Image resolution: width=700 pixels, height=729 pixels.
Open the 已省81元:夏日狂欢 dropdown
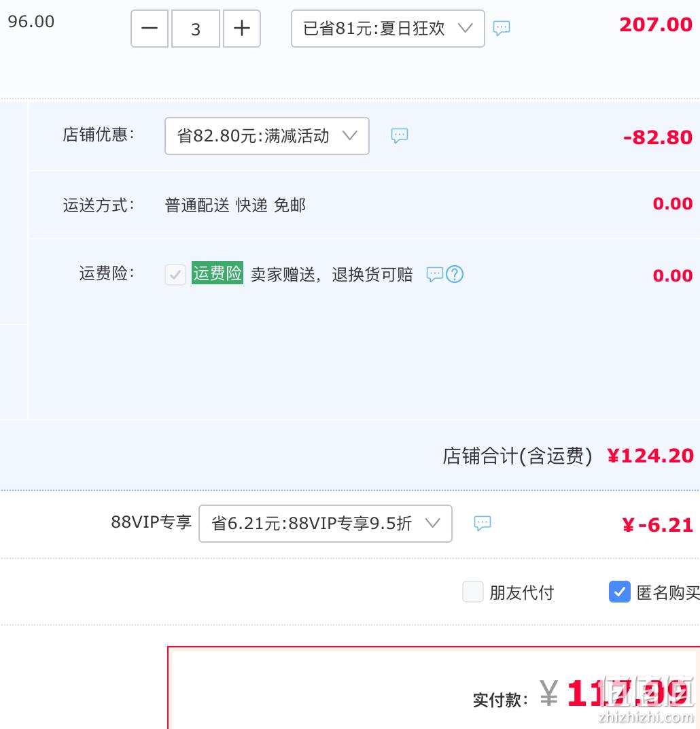coord(388,29)
